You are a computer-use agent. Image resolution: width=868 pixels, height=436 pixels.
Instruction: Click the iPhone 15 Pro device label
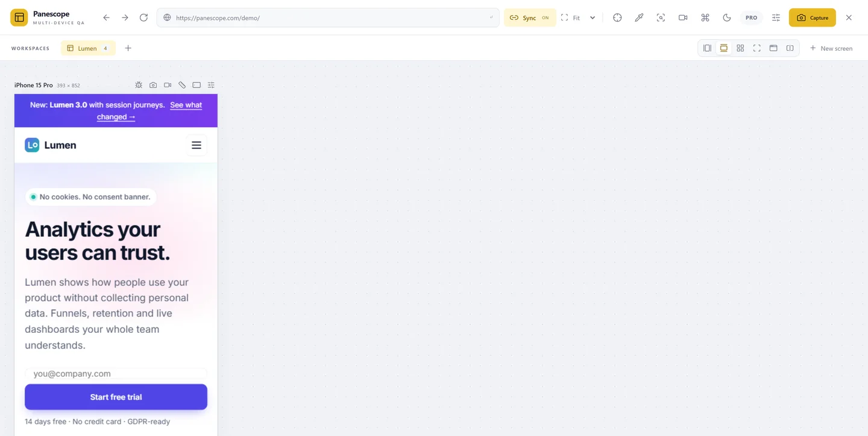[34, 85]
